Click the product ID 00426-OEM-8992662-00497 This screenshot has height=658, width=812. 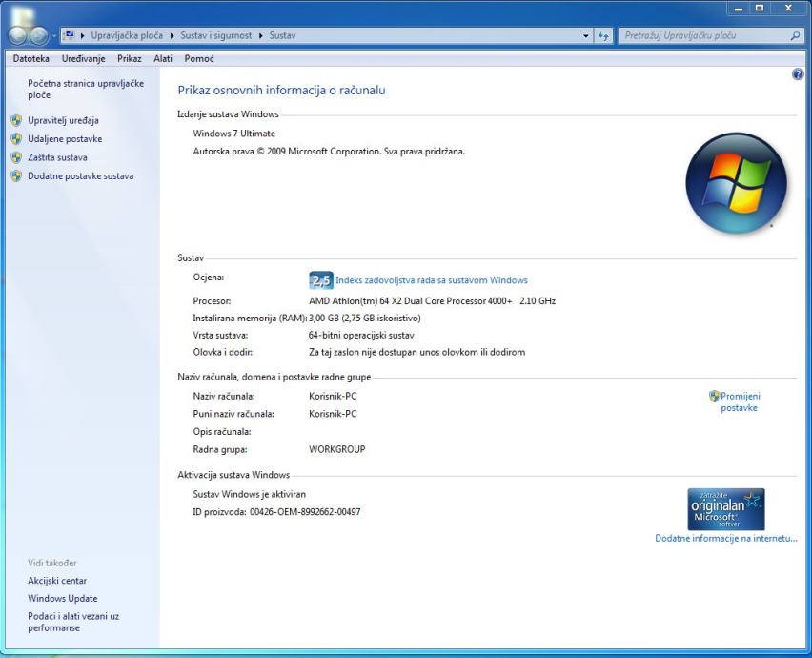[305, 512]
